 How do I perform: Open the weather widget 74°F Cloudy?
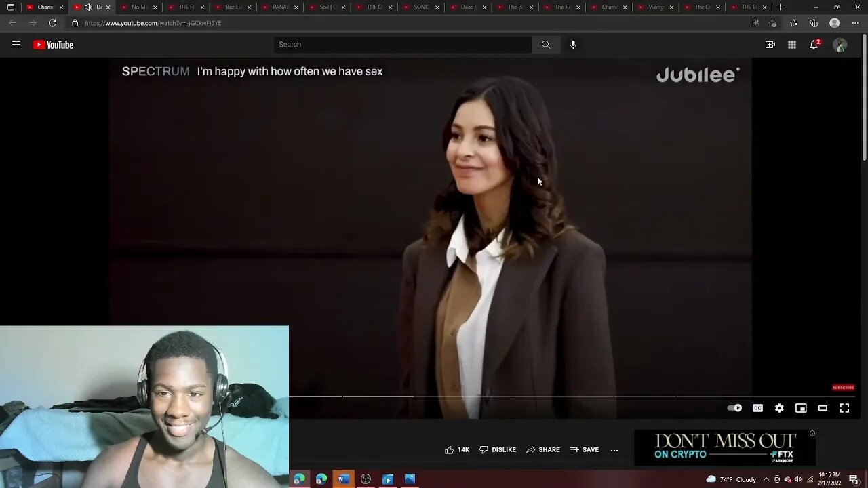(x=731, y=479)
